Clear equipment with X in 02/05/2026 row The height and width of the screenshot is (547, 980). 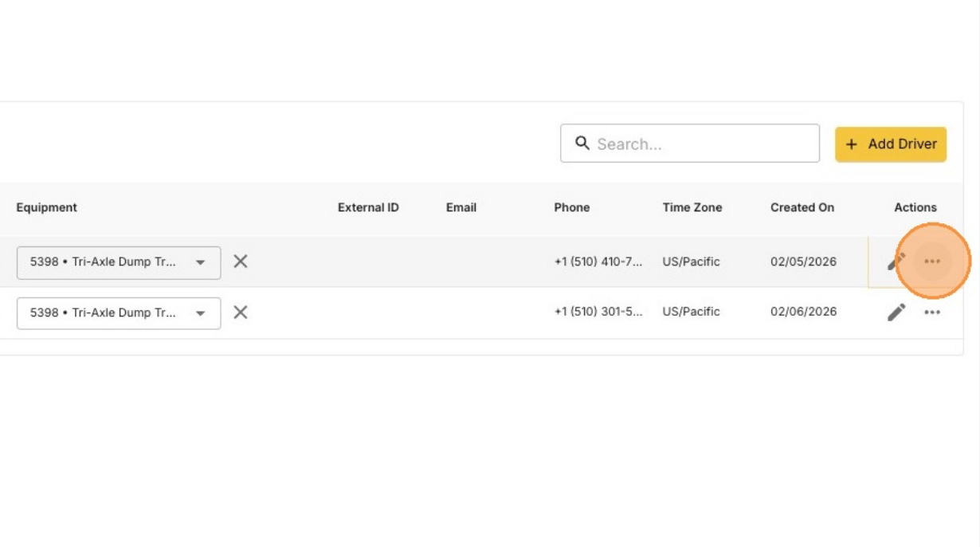pos(241,262)
